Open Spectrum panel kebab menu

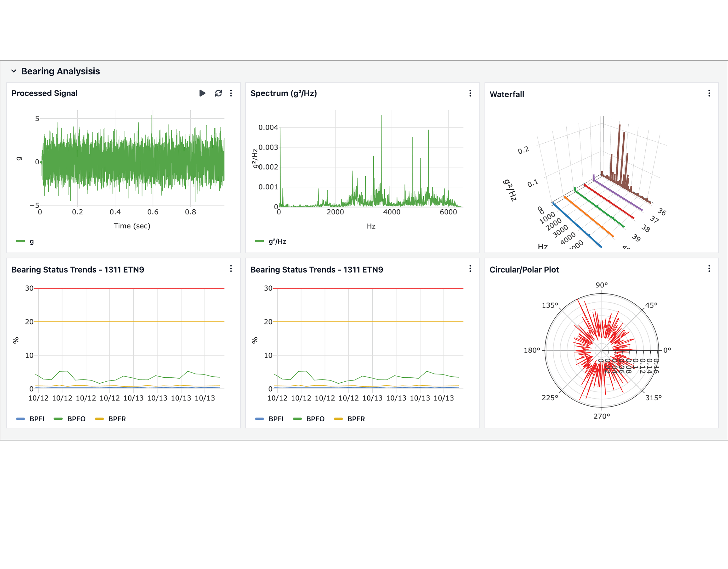click(470, 93)
